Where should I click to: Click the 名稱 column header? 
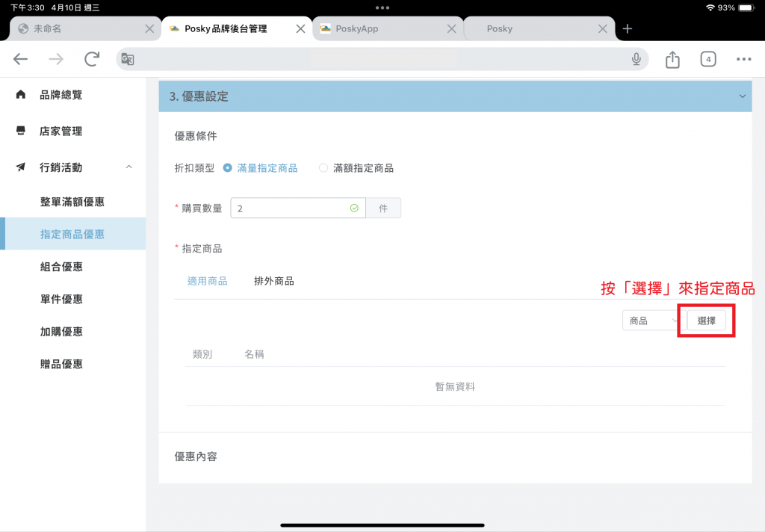254,354
